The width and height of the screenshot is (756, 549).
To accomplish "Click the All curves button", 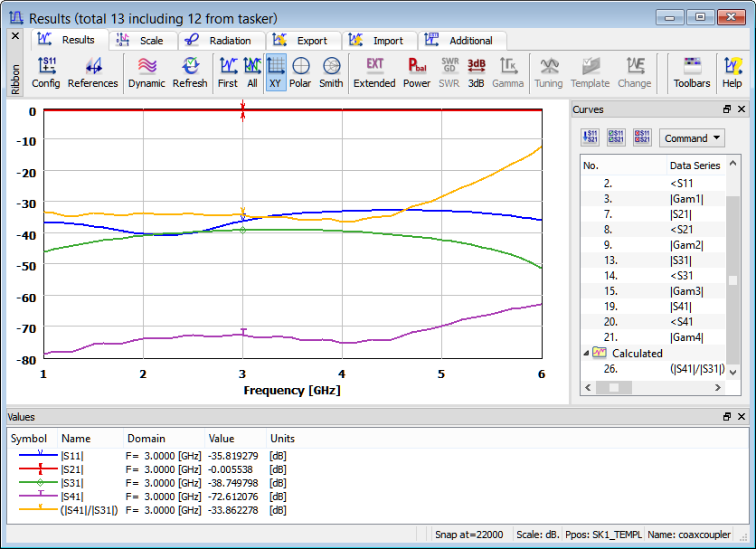I will tap(252, 72).
